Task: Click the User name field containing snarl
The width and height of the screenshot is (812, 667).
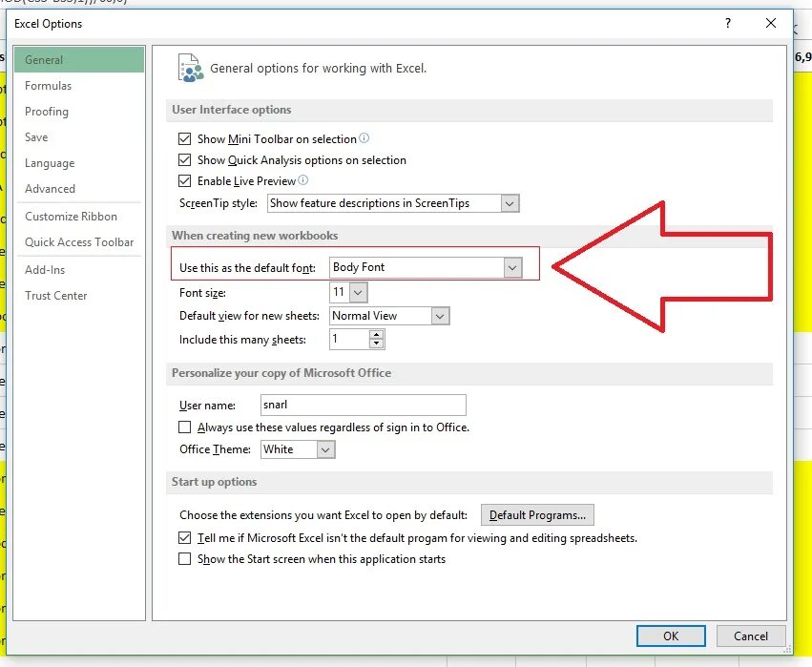Action: (x=363, y=405)
